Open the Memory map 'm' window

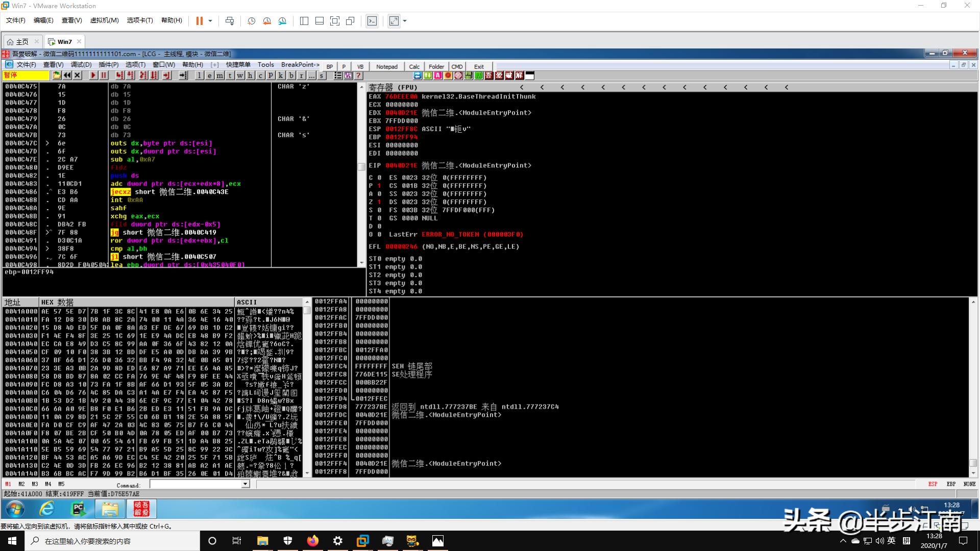(x=219, y=76)
